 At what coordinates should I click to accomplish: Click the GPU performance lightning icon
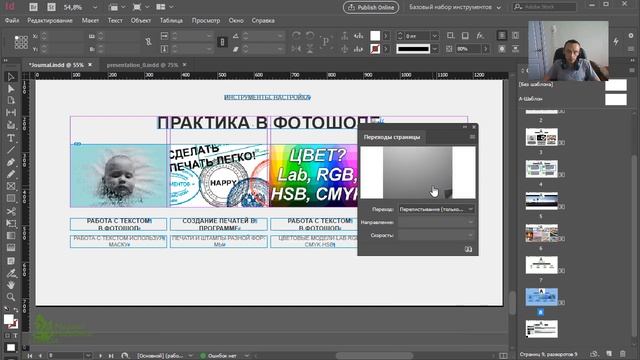click(616, 41)
